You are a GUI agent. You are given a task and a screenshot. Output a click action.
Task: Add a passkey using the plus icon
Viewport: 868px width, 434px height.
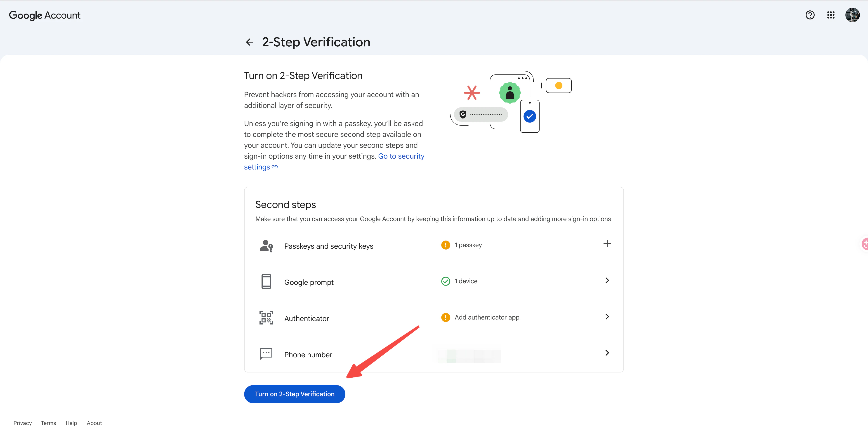pos(607,243)
